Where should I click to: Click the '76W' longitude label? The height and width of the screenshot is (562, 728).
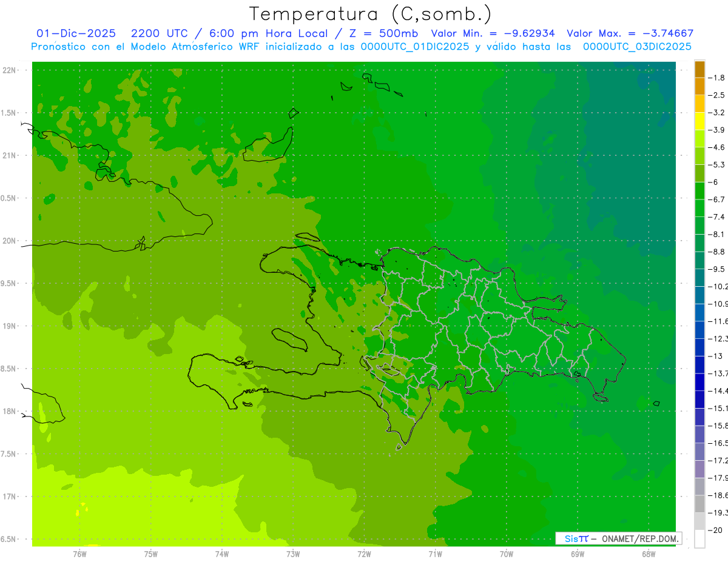[79, 554]
